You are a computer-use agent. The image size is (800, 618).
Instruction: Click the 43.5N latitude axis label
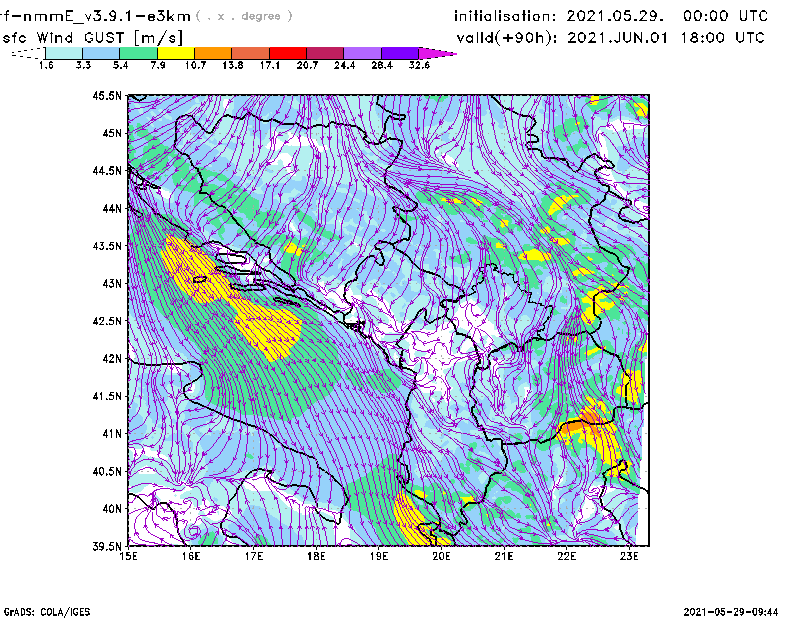click(107, 246)
